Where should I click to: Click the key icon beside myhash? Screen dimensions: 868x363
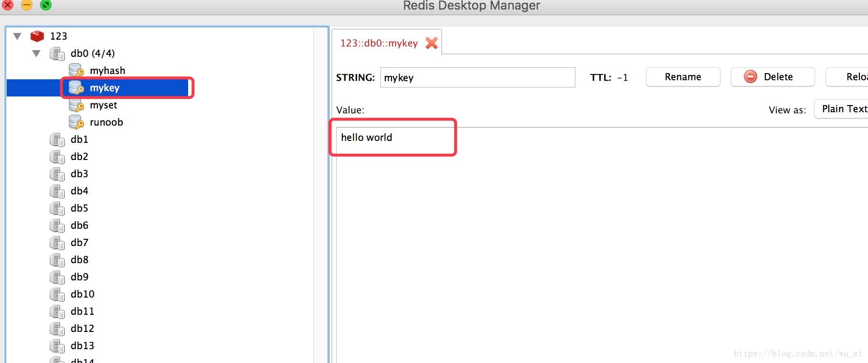76,71
